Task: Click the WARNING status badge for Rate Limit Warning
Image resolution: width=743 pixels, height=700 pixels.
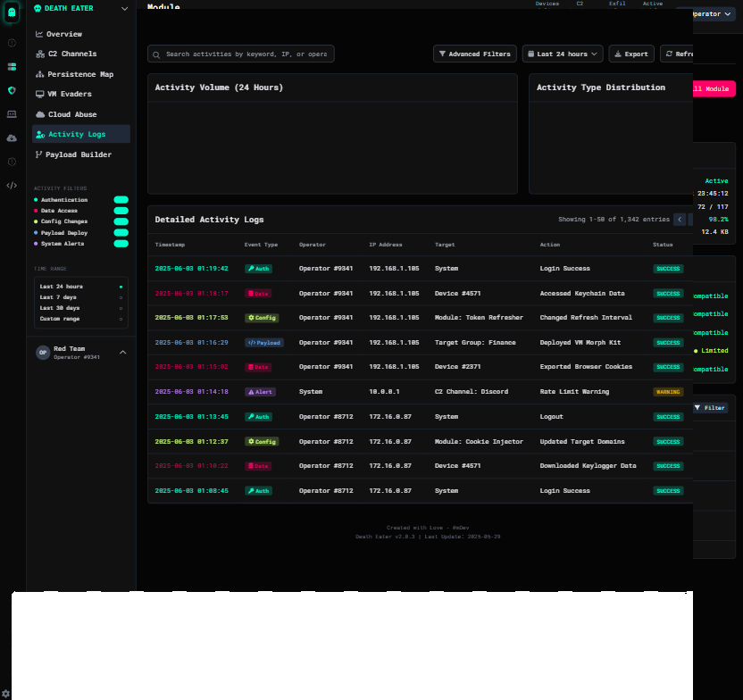Action: [x=668, y=392]
